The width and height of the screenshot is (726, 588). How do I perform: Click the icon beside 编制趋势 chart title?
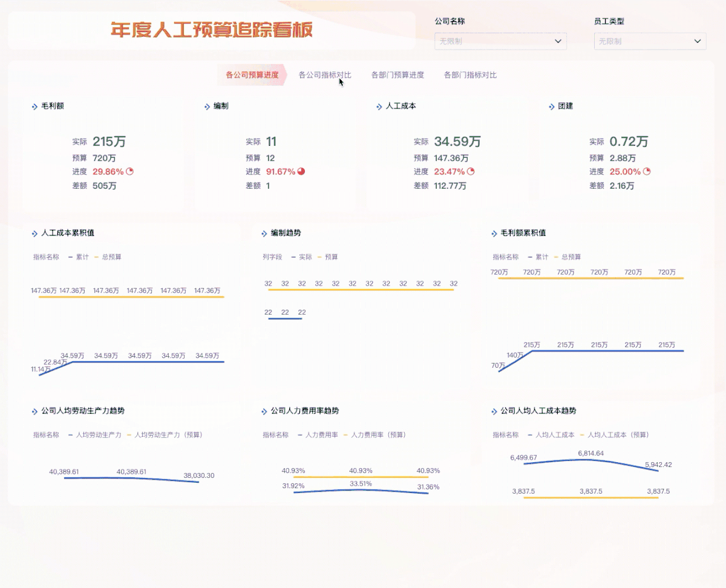coord(264,234)
